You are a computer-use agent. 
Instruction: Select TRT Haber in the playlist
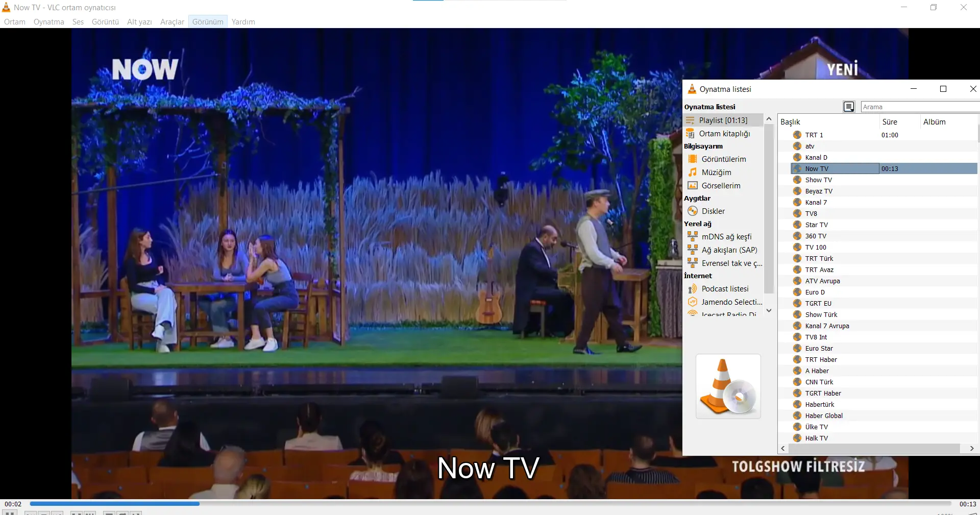tap(884, 359)
